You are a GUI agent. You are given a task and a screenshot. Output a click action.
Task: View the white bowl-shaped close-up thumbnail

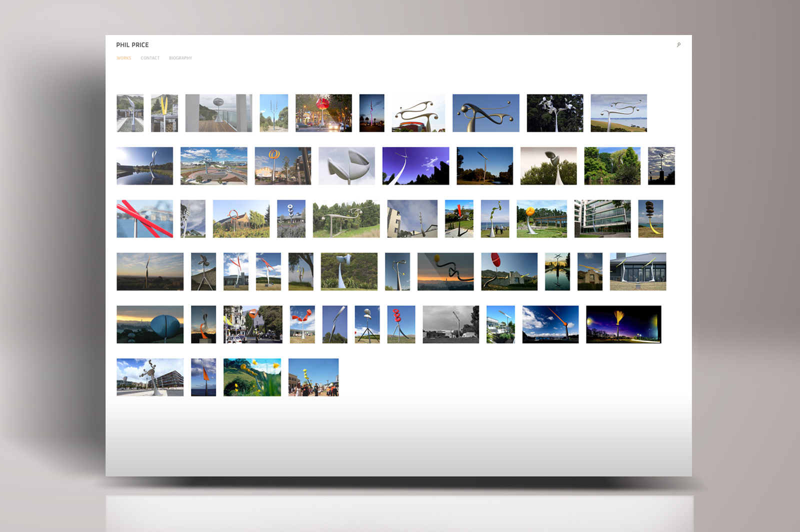[x=346, y=166]
